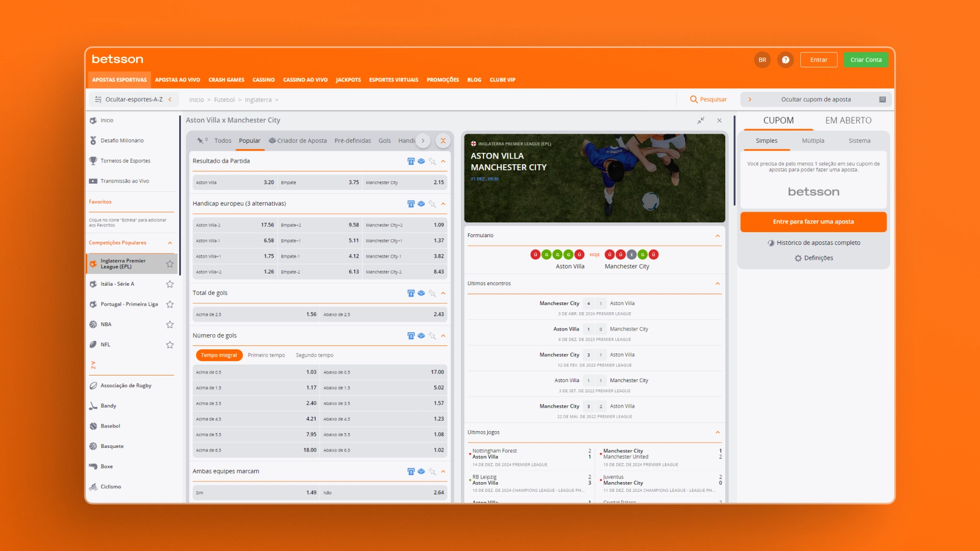Open CASSINO AO VIVO menu

pyautogui.click(x=305, y=80)
